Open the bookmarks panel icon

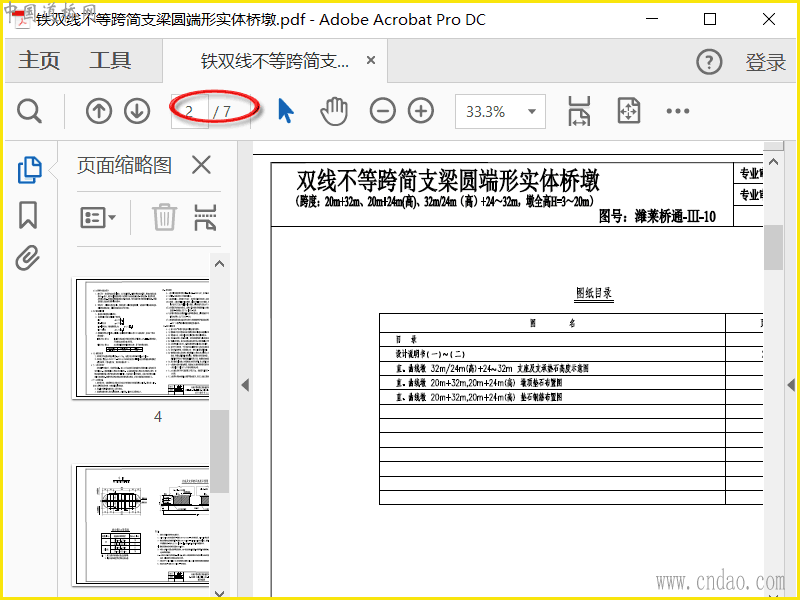pos(28,215)
